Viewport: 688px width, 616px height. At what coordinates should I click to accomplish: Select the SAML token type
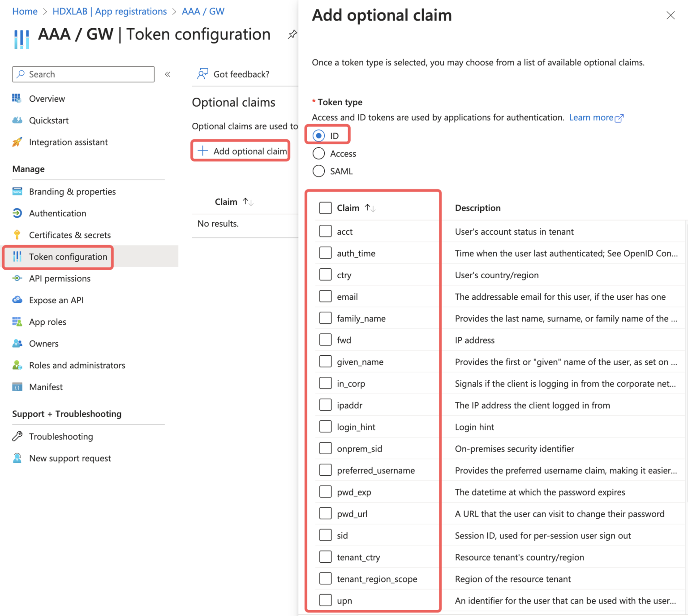[x=318, y=171]
